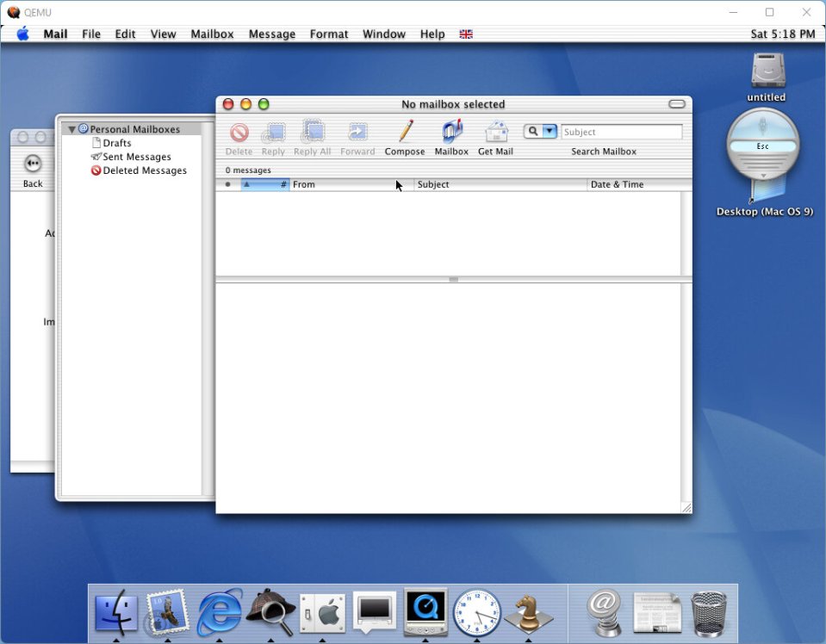
Task: Collapse the Personal Mailboxes disclosure triangle
Action: 71,129
